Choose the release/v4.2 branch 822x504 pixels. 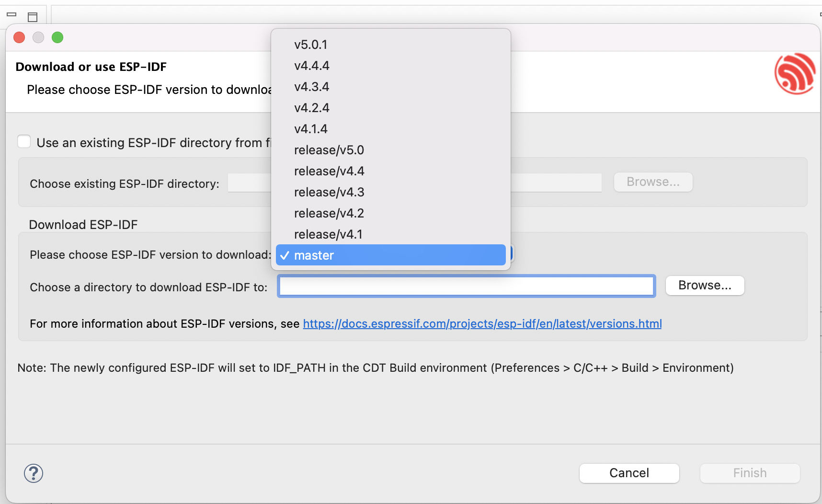(x=329, y=213)
